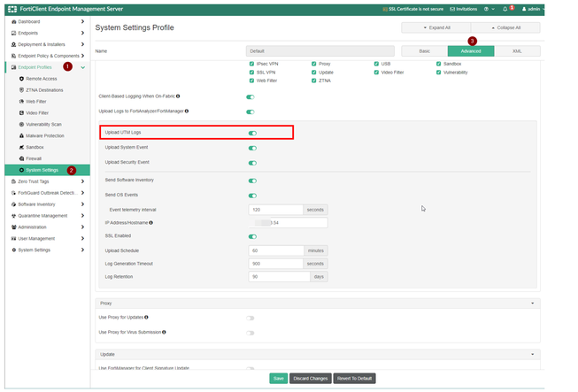This screenshot has width=578, height=392.
Task: Uncheck the ZTNA checkbox
Action: point(313,81)
